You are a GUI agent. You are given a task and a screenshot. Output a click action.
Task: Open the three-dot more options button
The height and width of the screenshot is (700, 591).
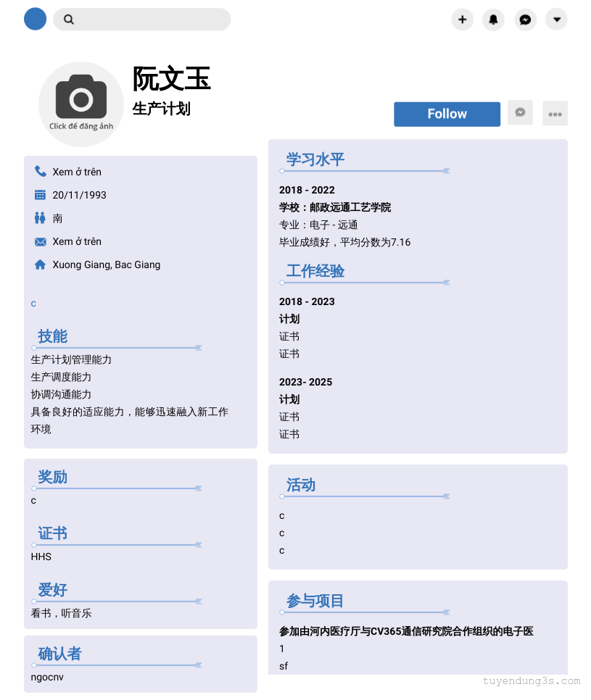coord(555,113)
